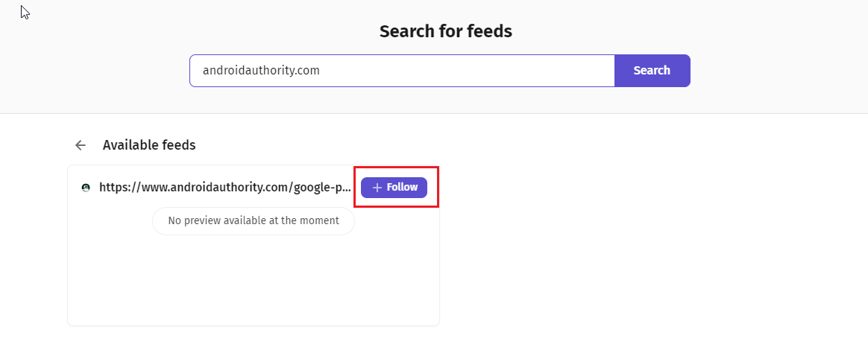Click the word 'Follow' on the button

point(402,188)
